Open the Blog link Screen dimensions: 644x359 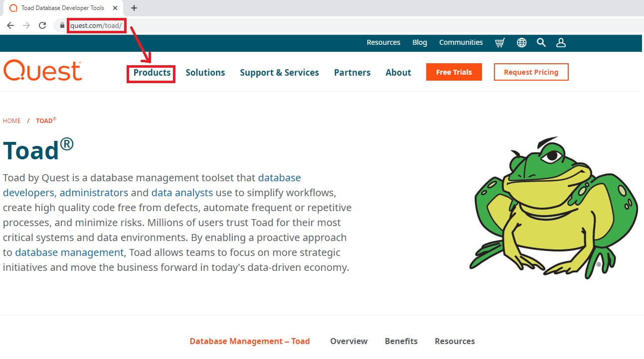pyautogui.click(x=420, y=43)
